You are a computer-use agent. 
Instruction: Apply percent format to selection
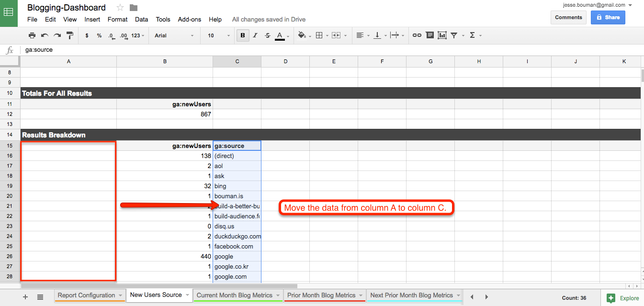[x=99, y=35]
